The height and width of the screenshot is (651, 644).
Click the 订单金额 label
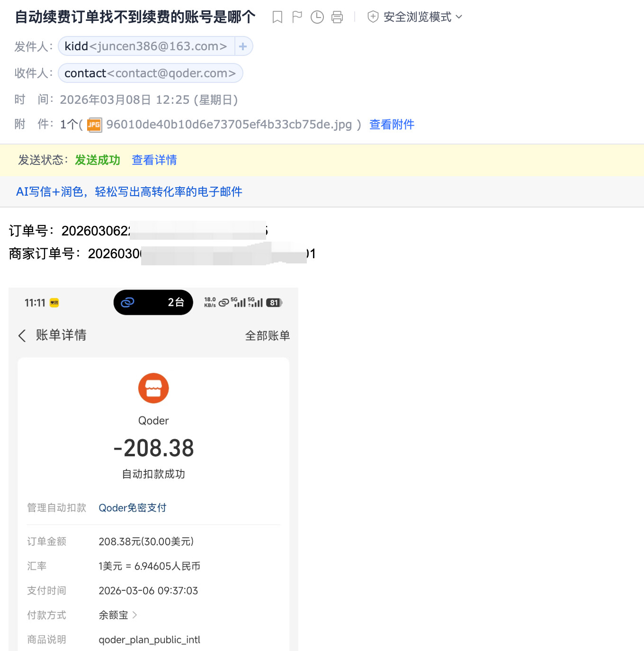(47, 542)
